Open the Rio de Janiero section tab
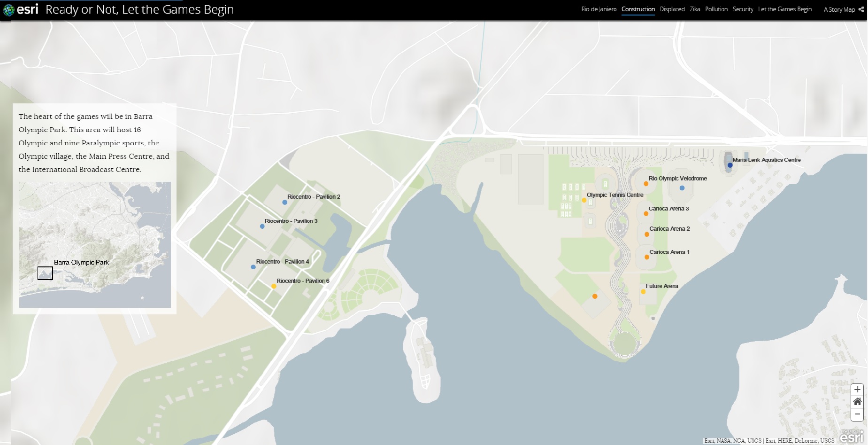This screenshot has width=868, height=445. tap(599, 9)
